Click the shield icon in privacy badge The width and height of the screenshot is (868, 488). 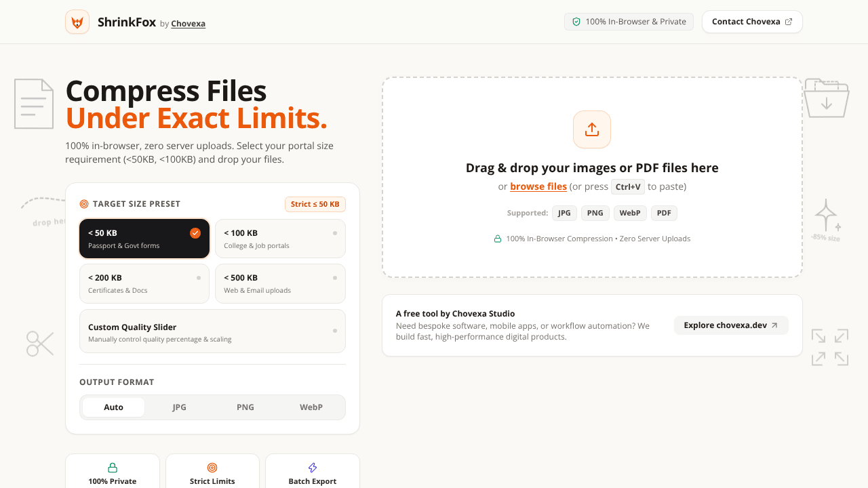(x=576, y=22)
